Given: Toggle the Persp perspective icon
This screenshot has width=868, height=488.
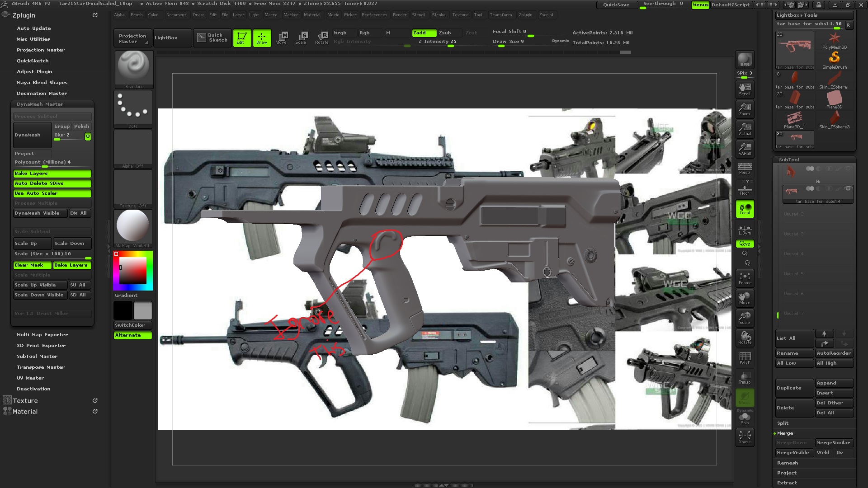Looking at the screenshot, I should point(745,169).
